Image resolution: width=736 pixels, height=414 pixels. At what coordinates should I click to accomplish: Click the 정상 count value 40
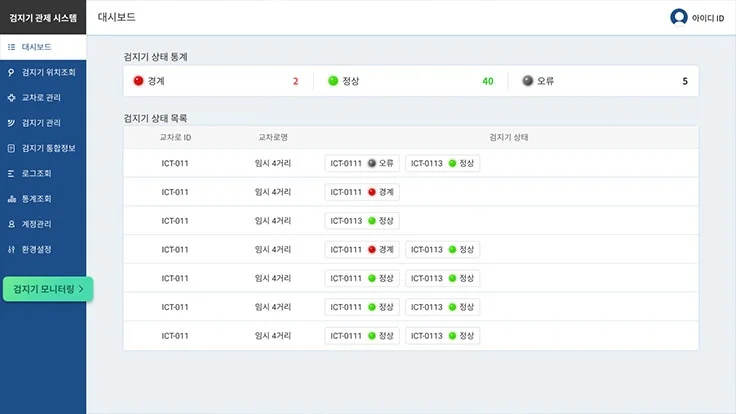pos(488,81)
